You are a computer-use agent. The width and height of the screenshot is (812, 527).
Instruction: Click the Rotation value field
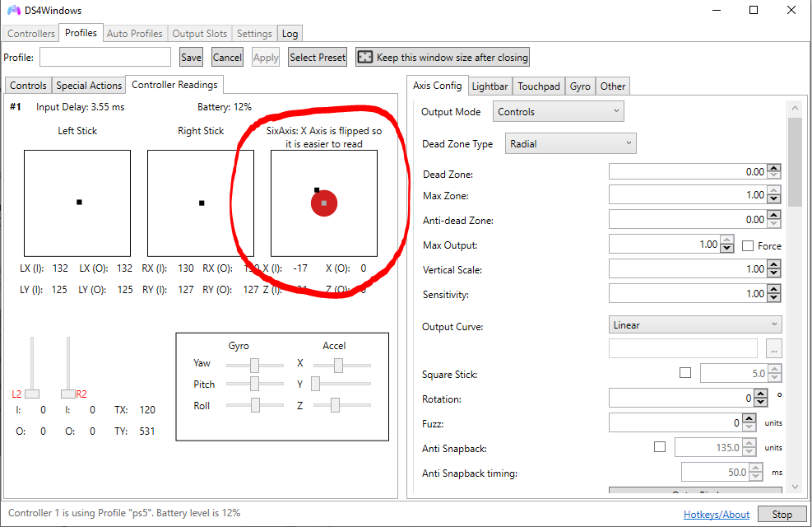pyautogui.click(x=681, y=398)
